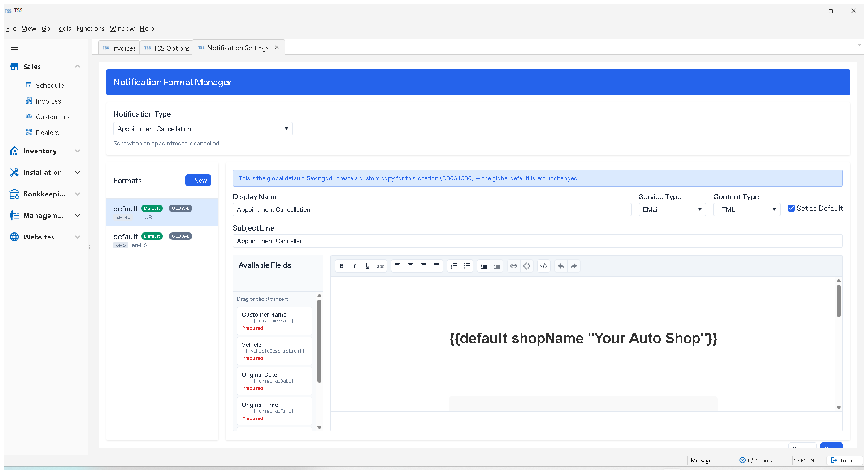Create a new format with + New

[198, 180]
